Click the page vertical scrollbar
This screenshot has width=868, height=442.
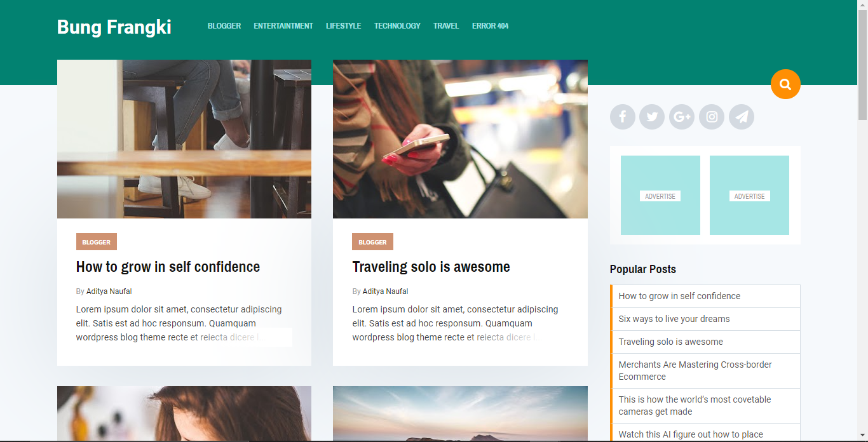pos(862,221)
